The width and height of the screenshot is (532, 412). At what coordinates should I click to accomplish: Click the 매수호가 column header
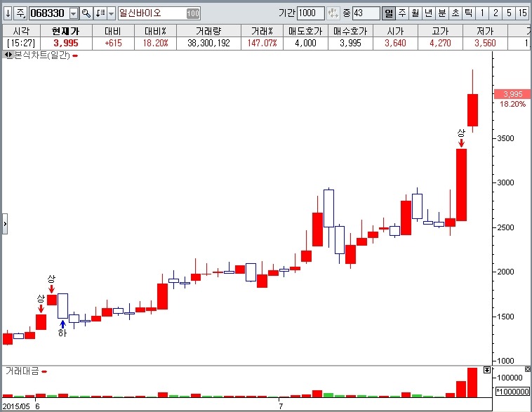(x=350, y=31)
